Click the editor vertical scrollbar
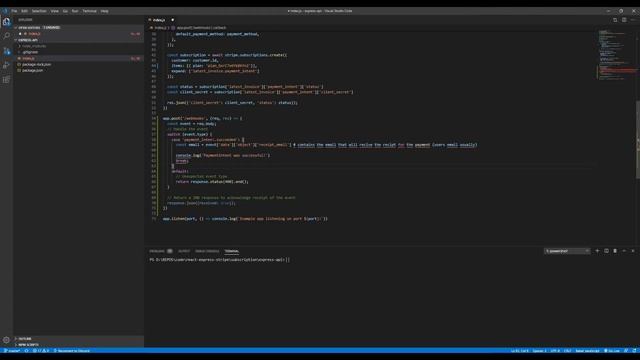 [638, 139]
